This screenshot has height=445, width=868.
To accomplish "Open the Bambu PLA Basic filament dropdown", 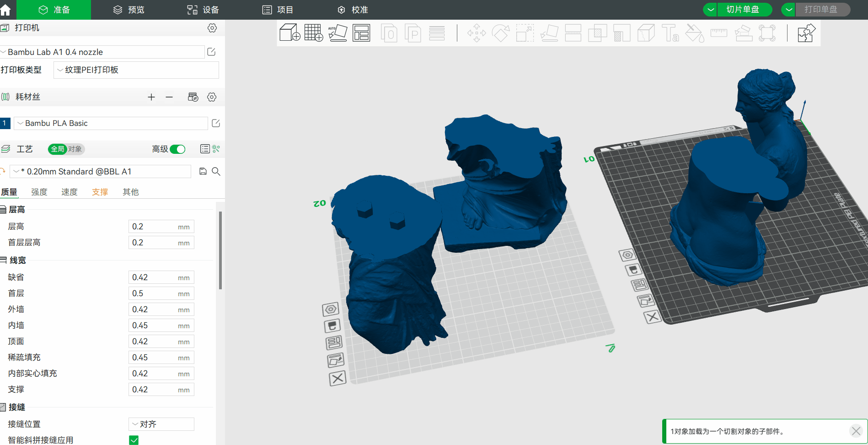I will [111, 123].
